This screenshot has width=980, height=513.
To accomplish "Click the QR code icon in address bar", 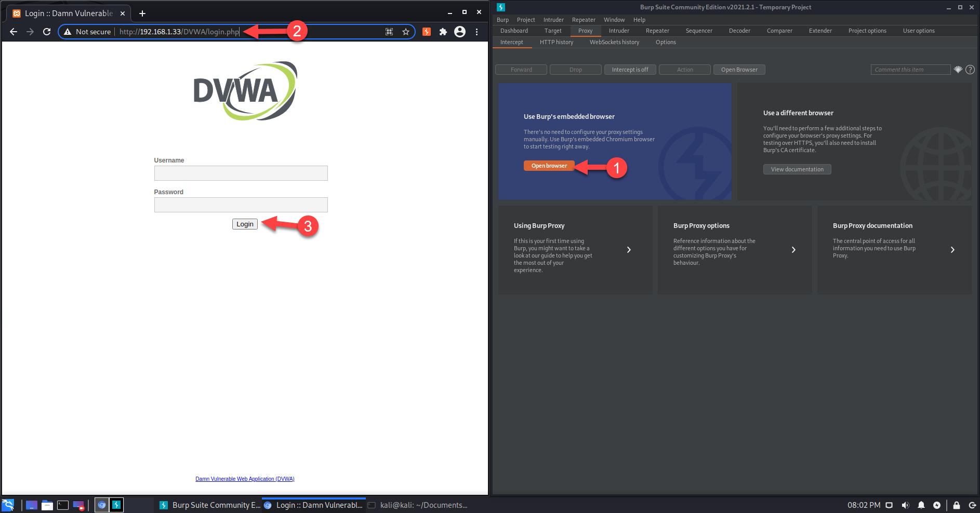I will [389, 32].
